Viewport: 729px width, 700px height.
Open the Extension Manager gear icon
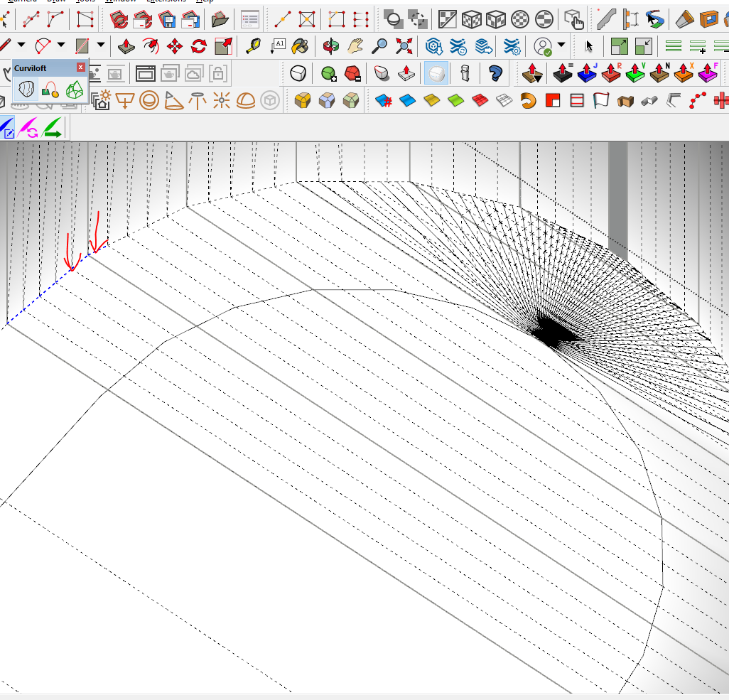coord(512,46)
